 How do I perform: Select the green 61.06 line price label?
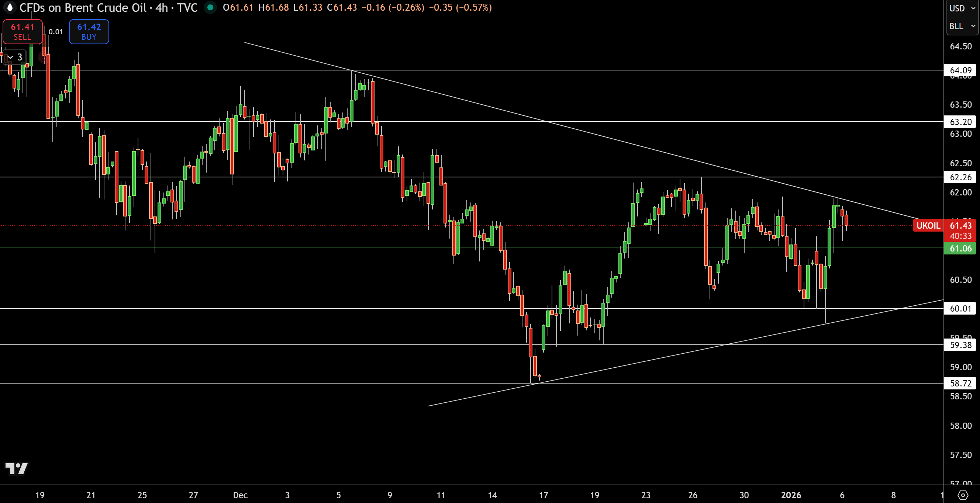(x=960, y=249)
